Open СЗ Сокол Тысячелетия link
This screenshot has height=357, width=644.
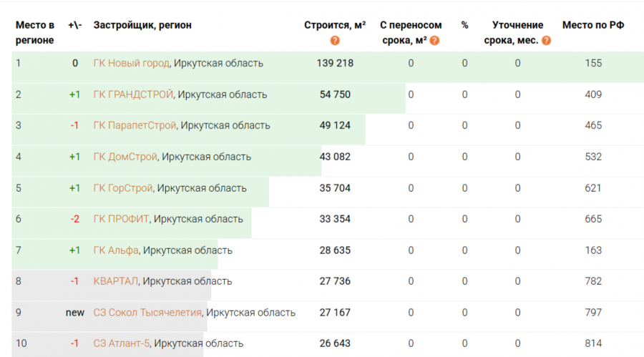pyautogui.click(x=148, y=313)
